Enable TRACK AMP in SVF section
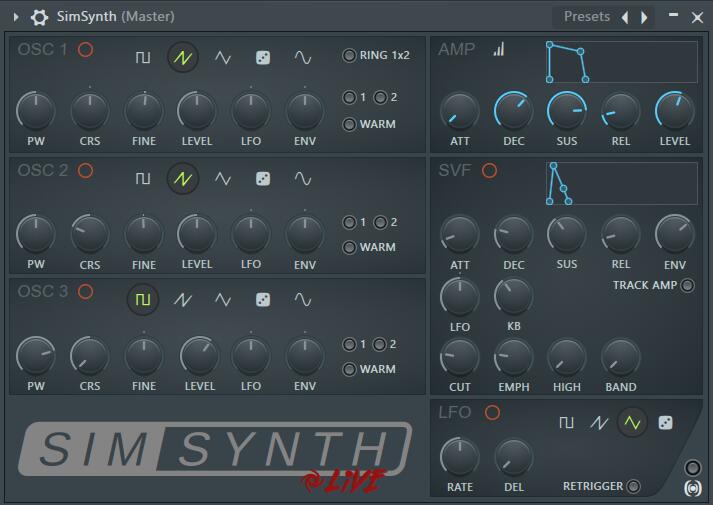 (x=687, y=286)
